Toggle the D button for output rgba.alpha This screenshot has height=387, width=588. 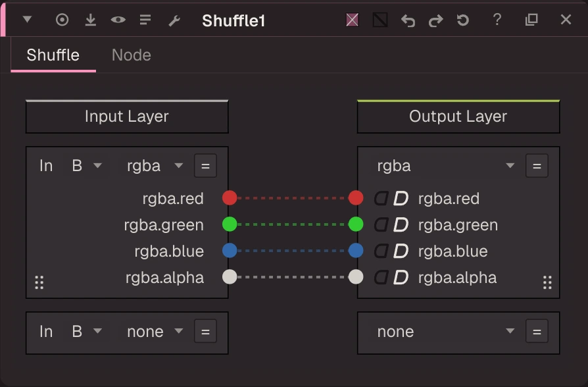[x=401, y=277]
